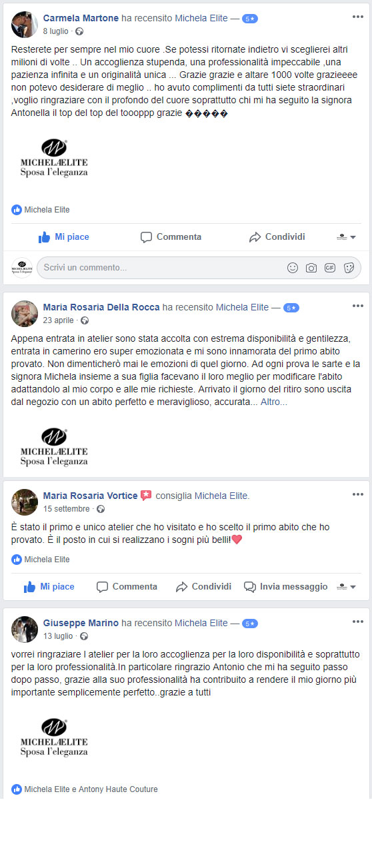Expand identity selector under Vortice's post

(x=347, y=587)
